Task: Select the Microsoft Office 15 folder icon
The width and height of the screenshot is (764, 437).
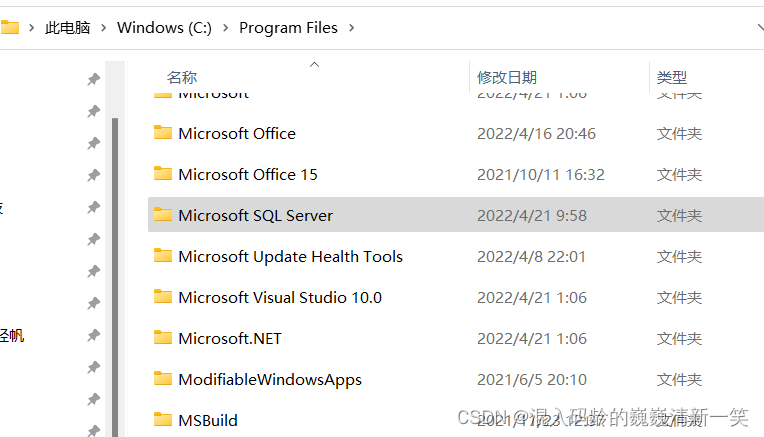Action: tap(163, 173)
